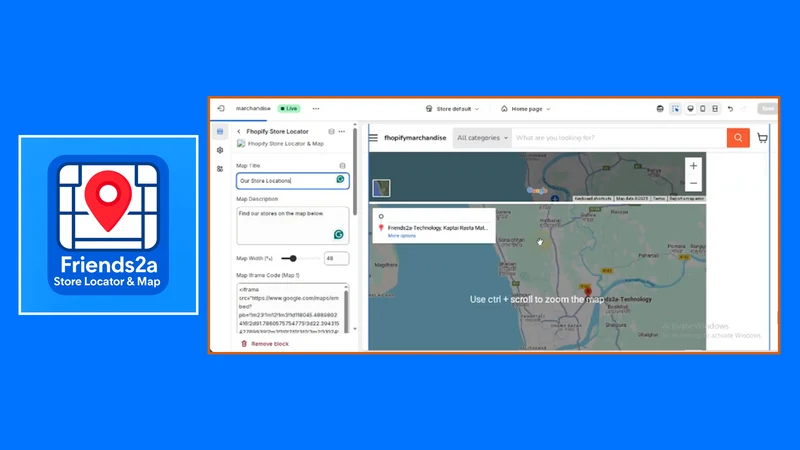Click the Remove block button
This screenshot has width=800, height=450.
265,344
